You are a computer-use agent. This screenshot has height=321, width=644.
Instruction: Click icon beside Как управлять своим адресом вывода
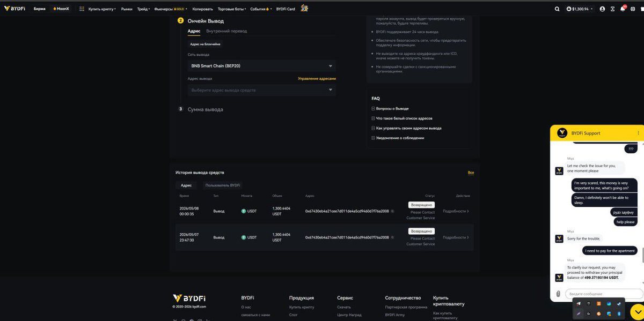tap(374, 128)
